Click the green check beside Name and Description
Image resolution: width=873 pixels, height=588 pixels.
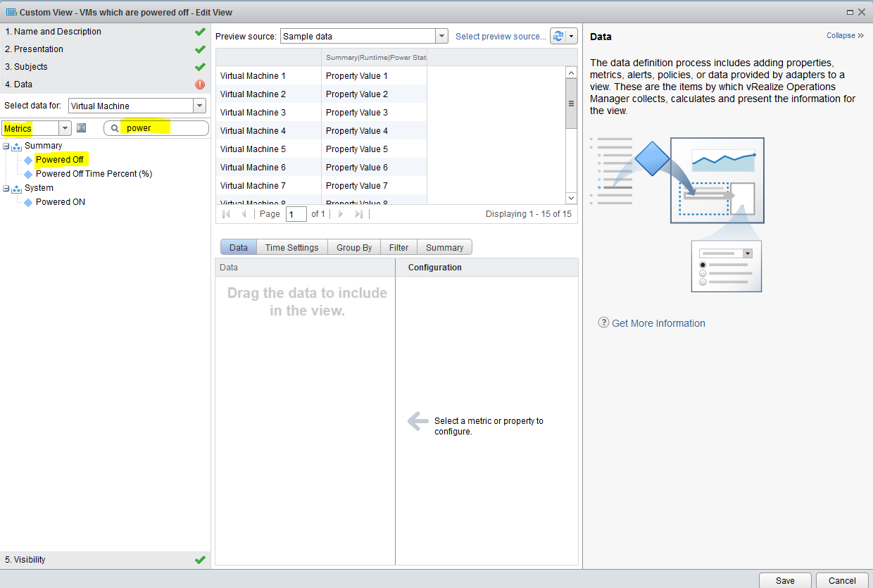200,32
